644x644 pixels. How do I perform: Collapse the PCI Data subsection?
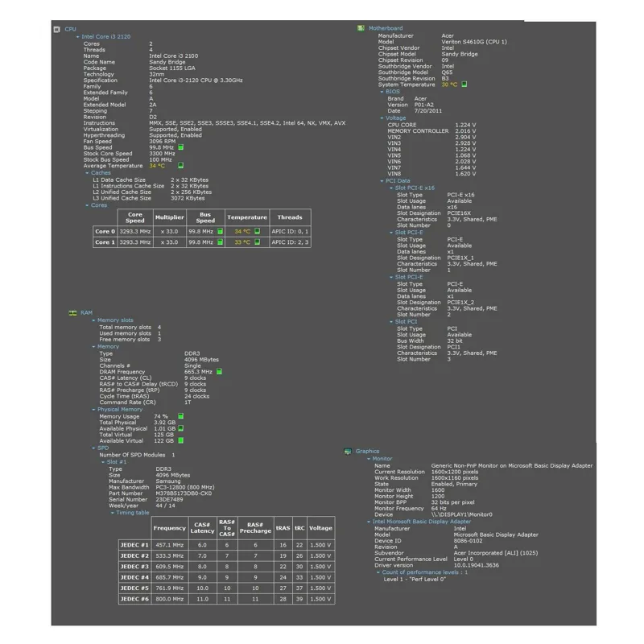pos(382,181)
